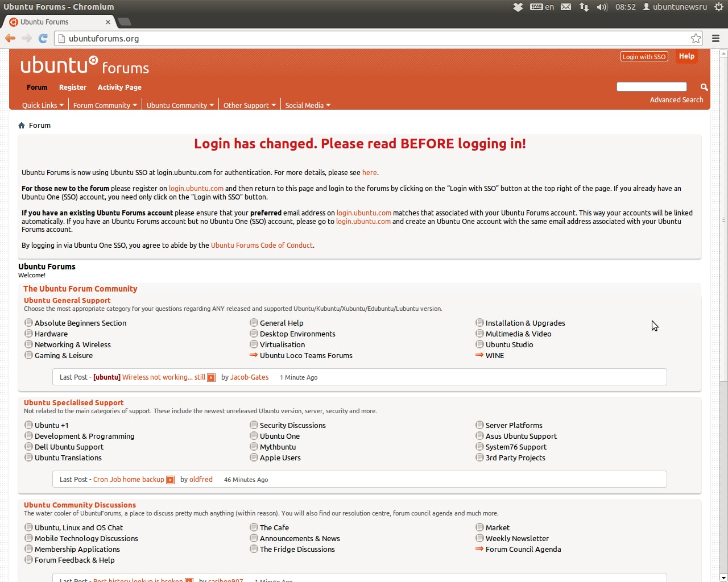Click the vertical page scrollbar

pyautogui.click(x=723, y=219)
